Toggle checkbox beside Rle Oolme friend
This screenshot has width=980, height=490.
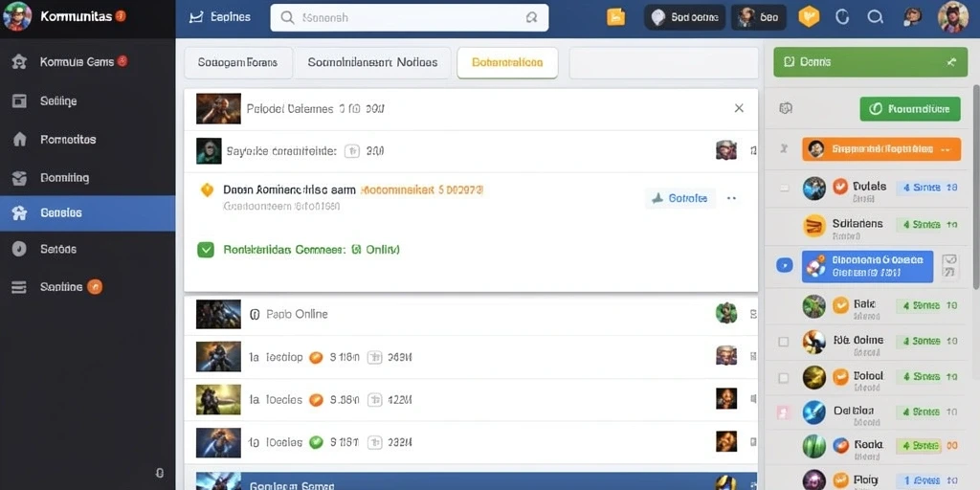[x=783, y=342]
